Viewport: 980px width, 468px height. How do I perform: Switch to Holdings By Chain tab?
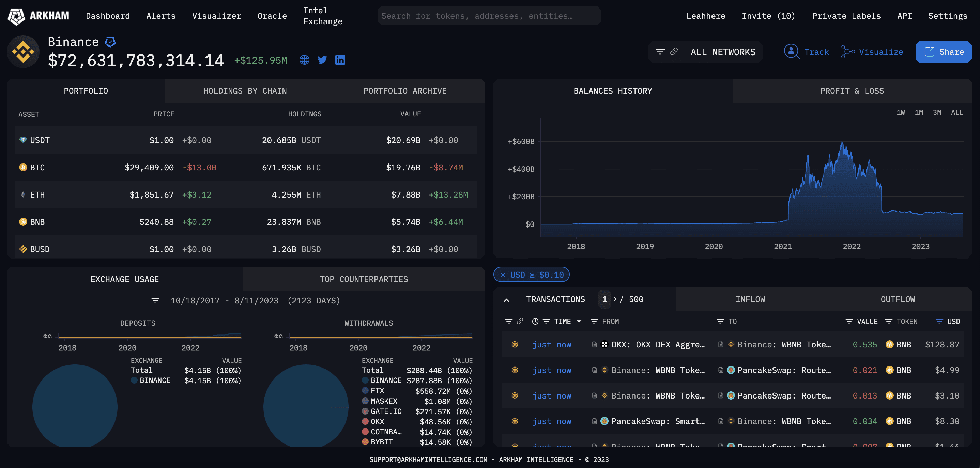click(x=245, y=91)
